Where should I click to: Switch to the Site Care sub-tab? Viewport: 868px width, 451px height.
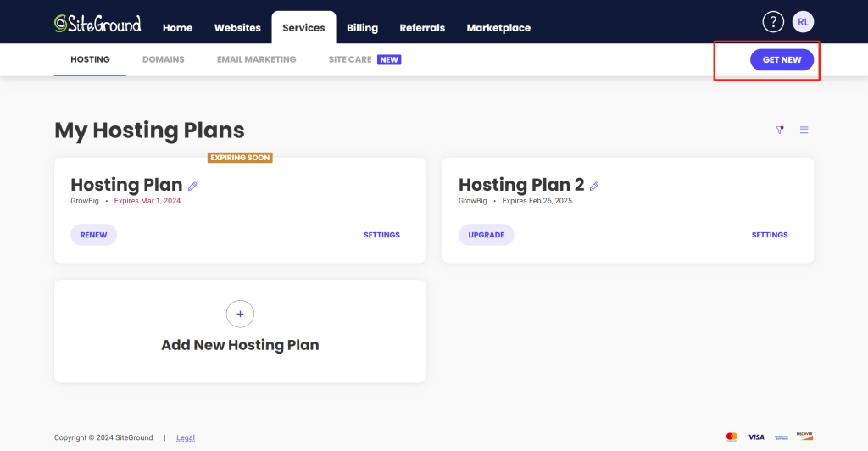pos(350,59)
